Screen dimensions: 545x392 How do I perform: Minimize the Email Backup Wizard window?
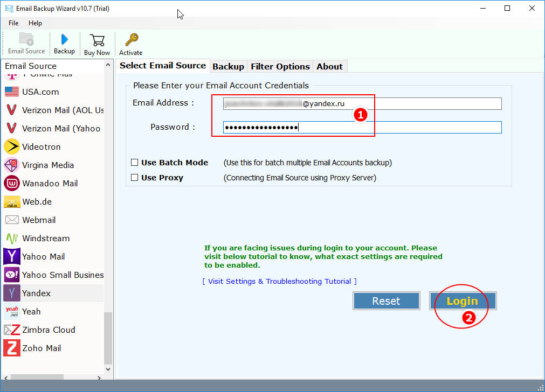(x=483, y=8)
